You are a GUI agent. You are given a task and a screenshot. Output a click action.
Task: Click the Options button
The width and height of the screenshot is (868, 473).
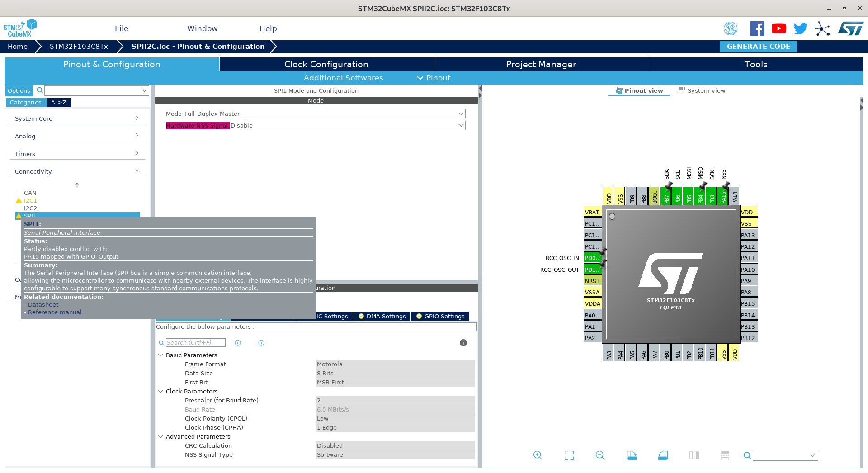pos(19,90)
